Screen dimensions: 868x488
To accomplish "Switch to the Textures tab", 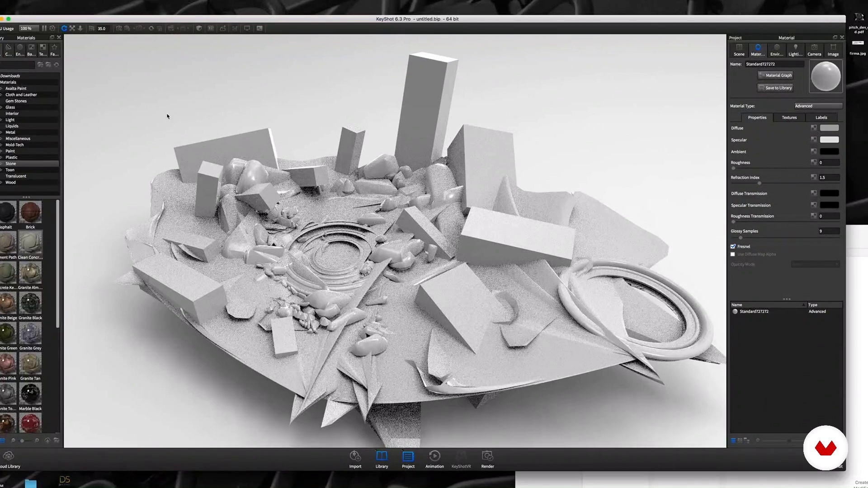I will click(789, 117).
